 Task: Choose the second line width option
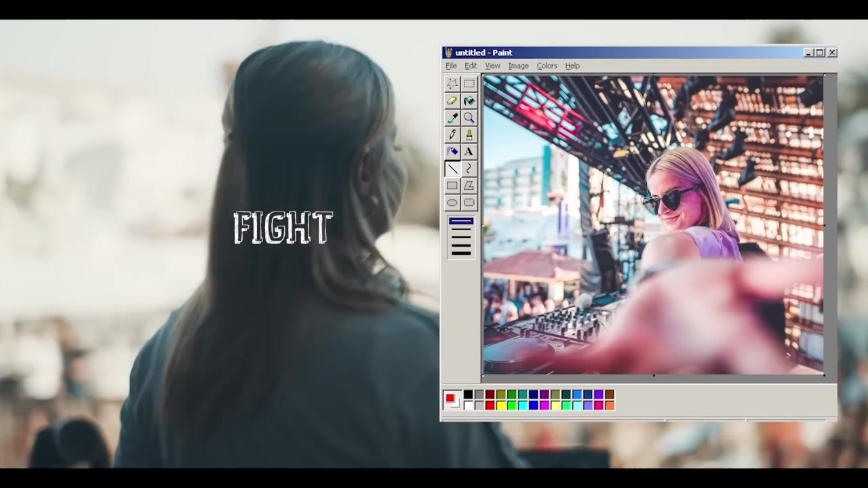[x=461, y=230]
